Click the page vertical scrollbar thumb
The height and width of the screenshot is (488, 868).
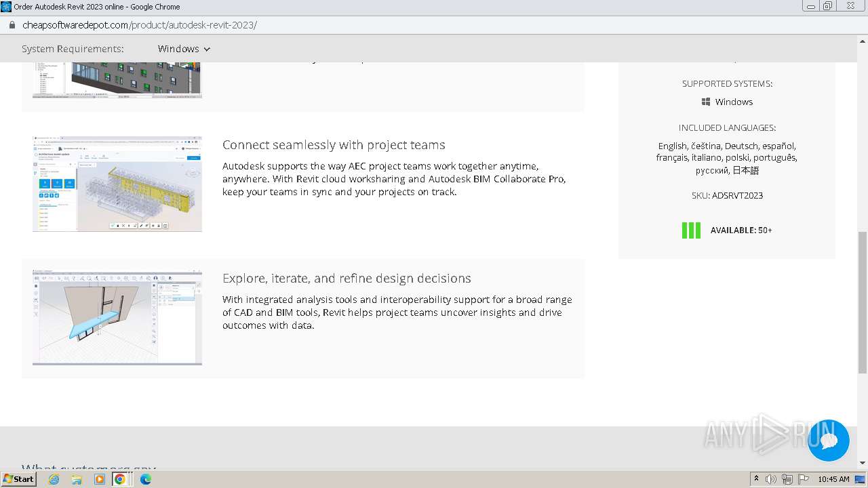point(863,302)
